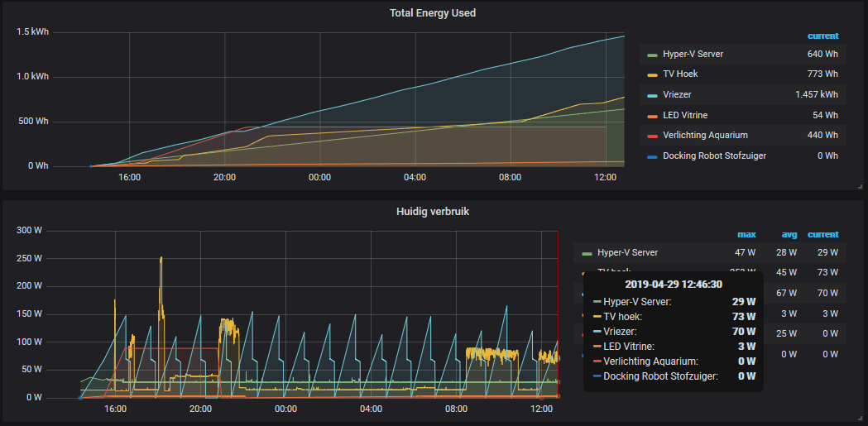
Task: Sort Total Energy Used legend by current column
Action: pyautogui.click(x=822, y=36)
